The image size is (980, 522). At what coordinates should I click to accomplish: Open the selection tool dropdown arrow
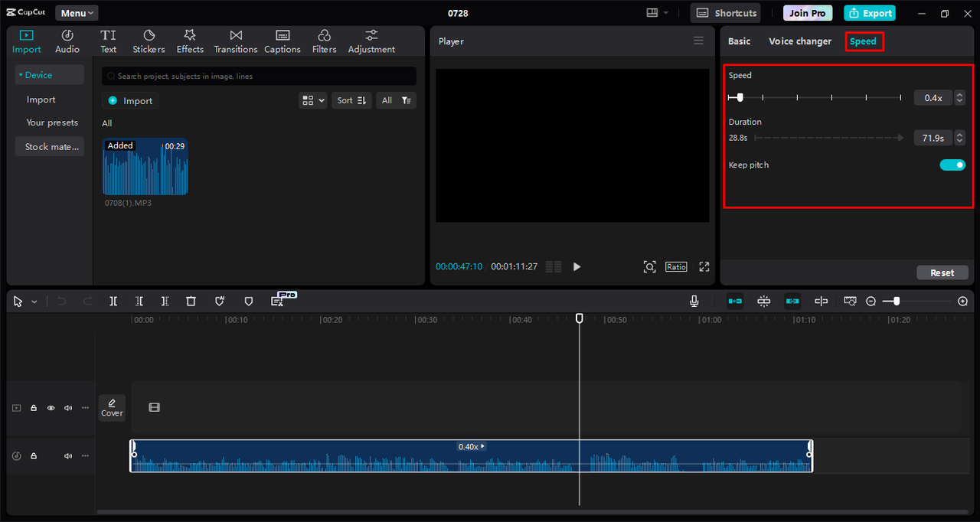(x=34, y=302)
